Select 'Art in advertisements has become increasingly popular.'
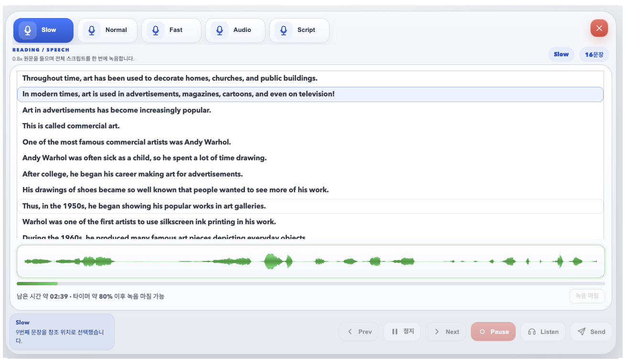The height and width of the screenshot is (364, 626). 310,110
